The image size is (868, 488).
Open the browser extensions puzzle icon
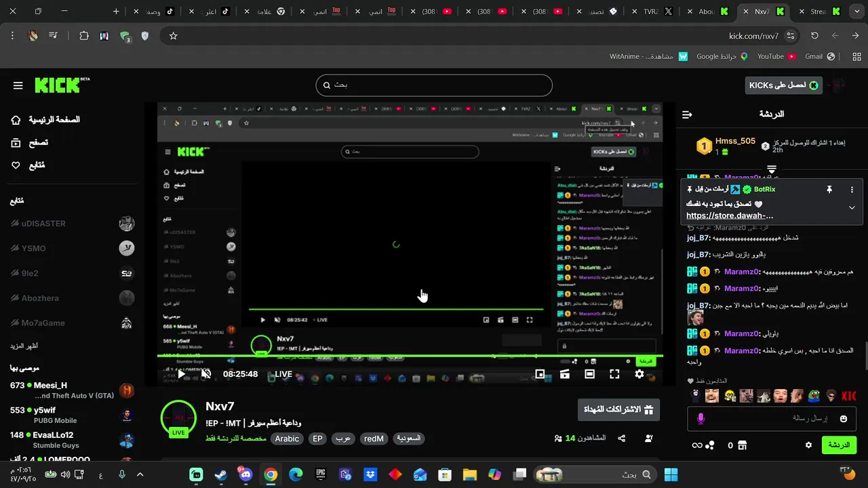pos(83,36)
